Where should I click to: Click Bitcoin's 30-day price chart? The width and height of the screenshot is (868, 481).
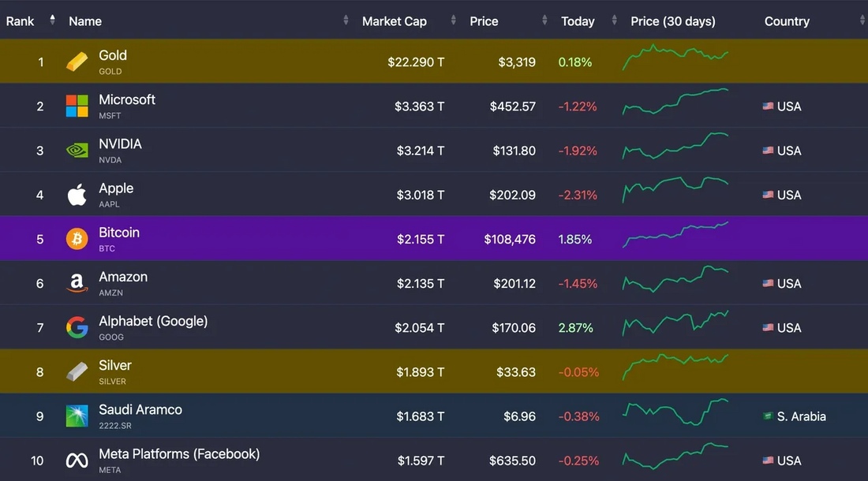coord(675,234)
